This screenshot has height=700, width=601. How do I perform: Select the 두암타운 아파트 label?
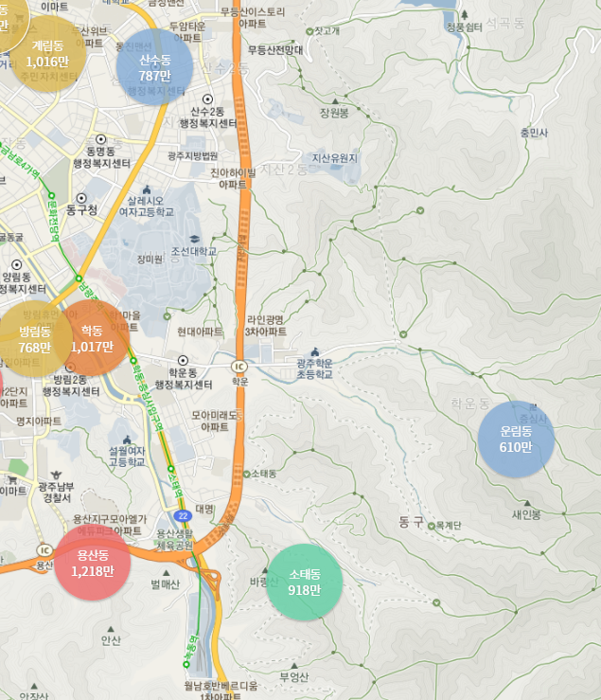pyautogui.click(x=187, y=31)
